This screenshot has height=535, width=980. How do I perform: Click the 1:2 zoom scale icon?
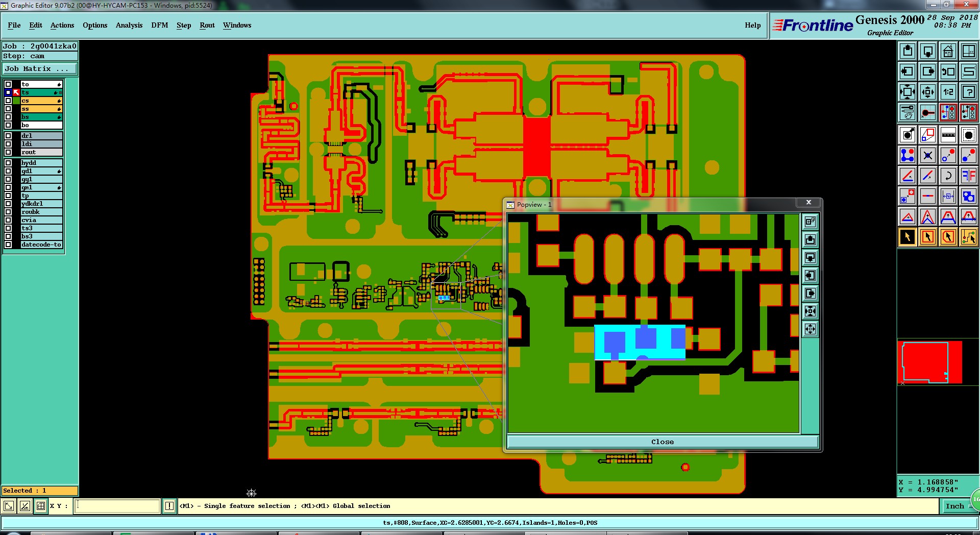point(948,92)
